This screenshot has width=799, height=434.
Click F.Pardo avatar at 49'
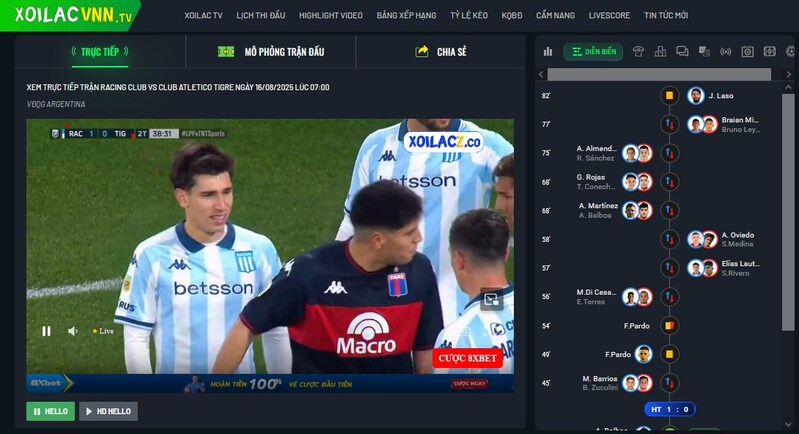pyautogui.click(x=644, y=354)
